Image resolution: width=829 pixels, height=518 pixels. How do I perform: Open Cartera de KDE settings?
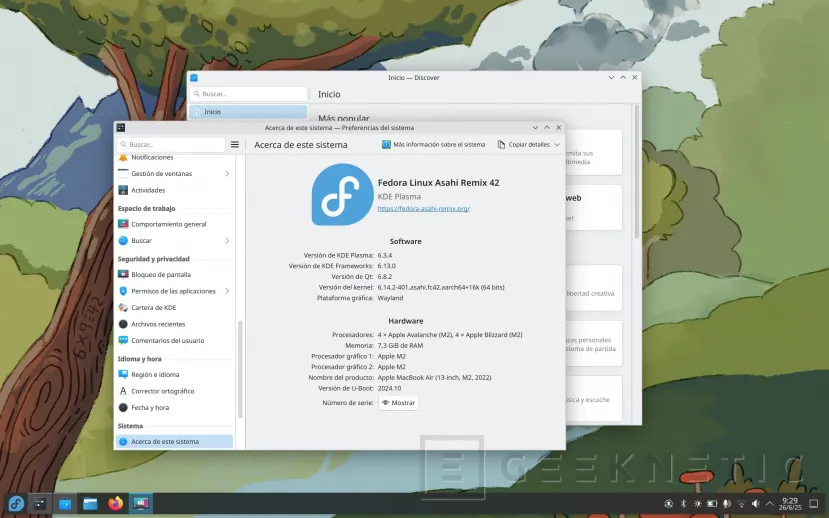(174, 308)
